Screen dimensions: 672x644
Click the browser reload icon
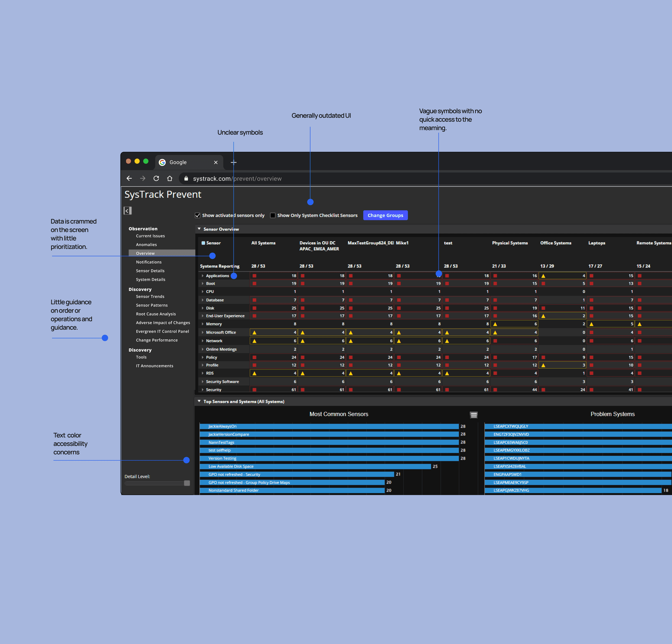[x=156, y=178]
